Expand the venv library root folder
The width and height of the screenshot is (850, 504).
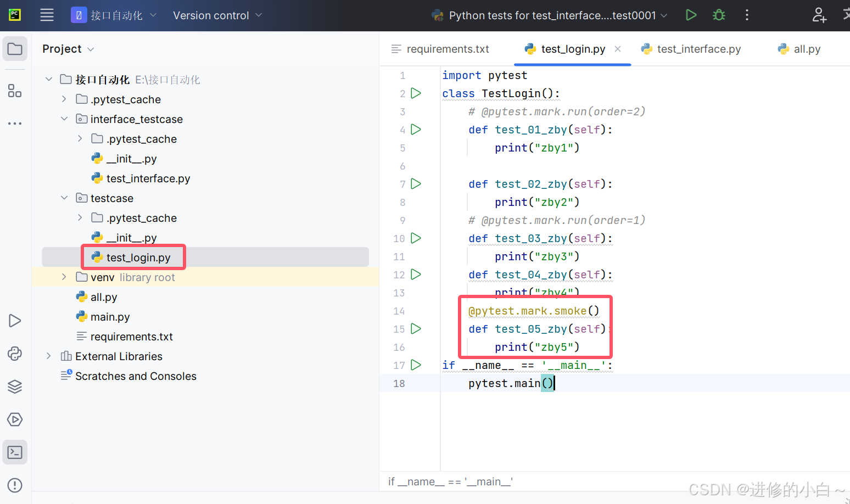click(64, 277)
